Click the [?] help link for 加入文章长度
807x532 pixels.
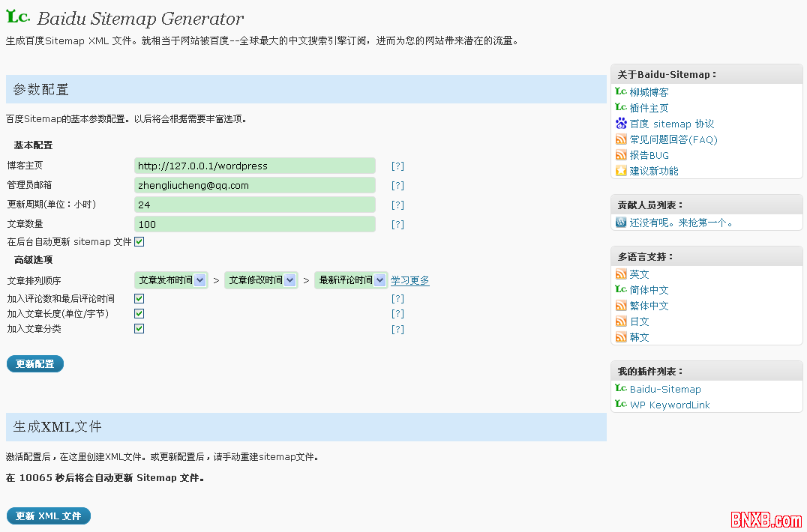[x=397, y=313]
